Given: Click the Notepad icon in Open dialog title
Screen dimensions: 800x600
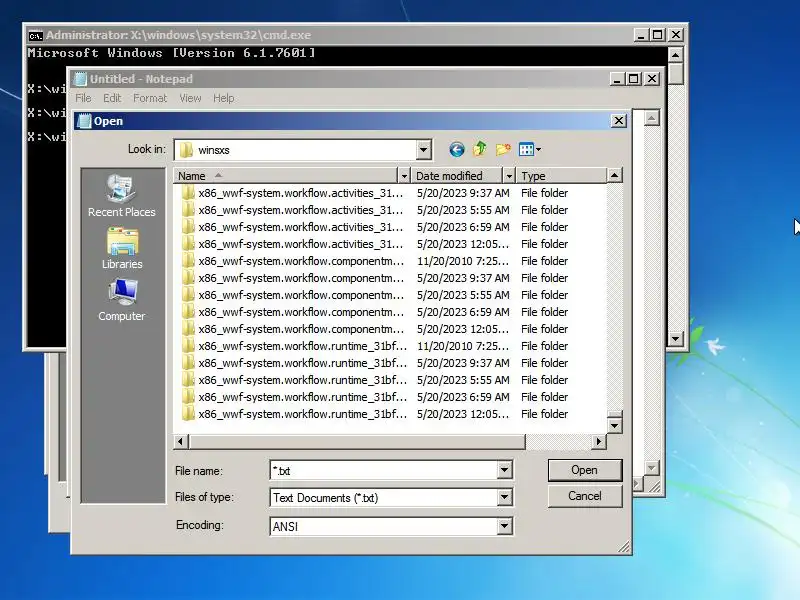Looking at the screenshot, I should tap(84, 121).
